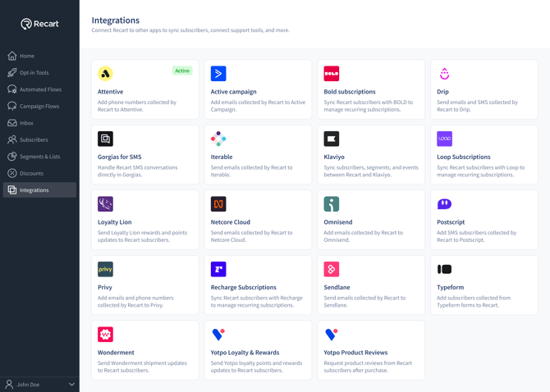550x392 pixels.
Task: Click the Klaviyo black flag logo
Action: tap(332, 139)
